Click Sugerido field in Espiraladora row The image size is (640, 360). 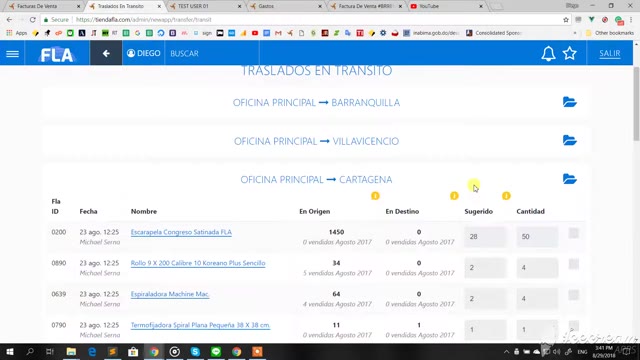click(485, 299)
